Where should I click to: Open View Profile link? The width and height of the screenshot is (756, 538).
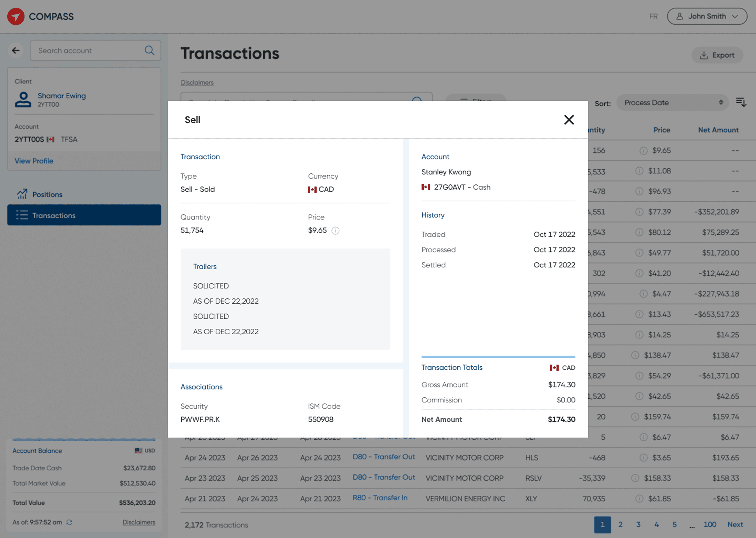coord(34,161)
